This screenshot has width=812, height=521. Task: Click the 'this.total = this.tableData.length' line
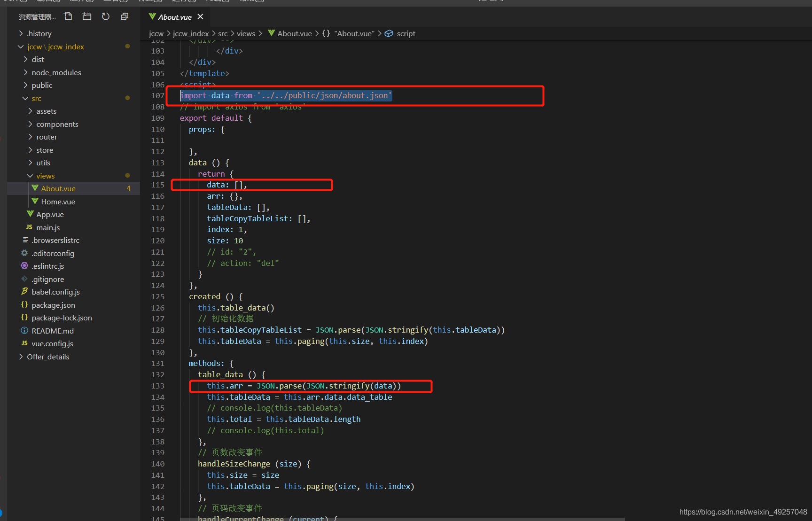point(284,419)
